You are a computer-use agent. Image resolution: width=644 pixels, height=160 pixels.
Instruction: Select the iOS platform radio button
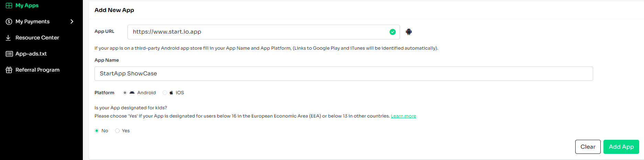(x=165, y=93)
